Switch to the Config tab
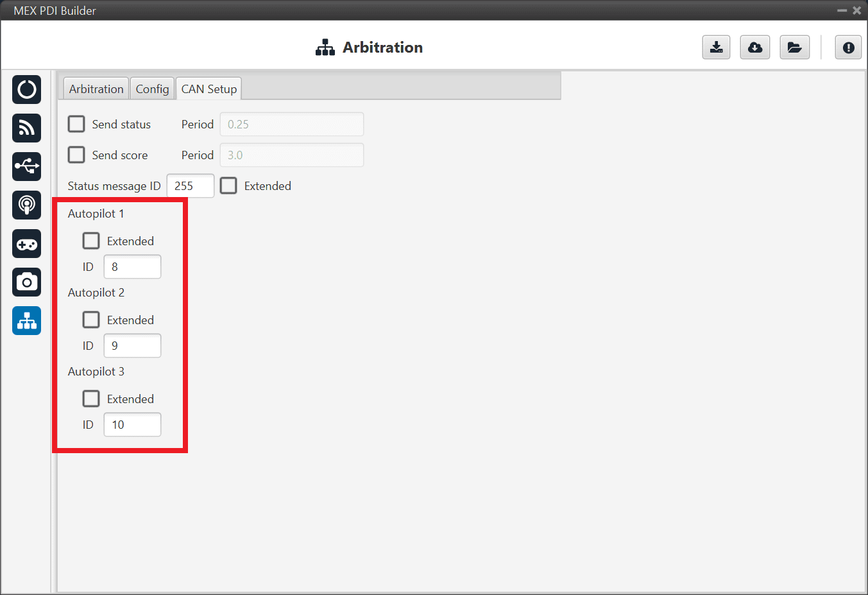This screenshot has height=595, width=868. 152,89
